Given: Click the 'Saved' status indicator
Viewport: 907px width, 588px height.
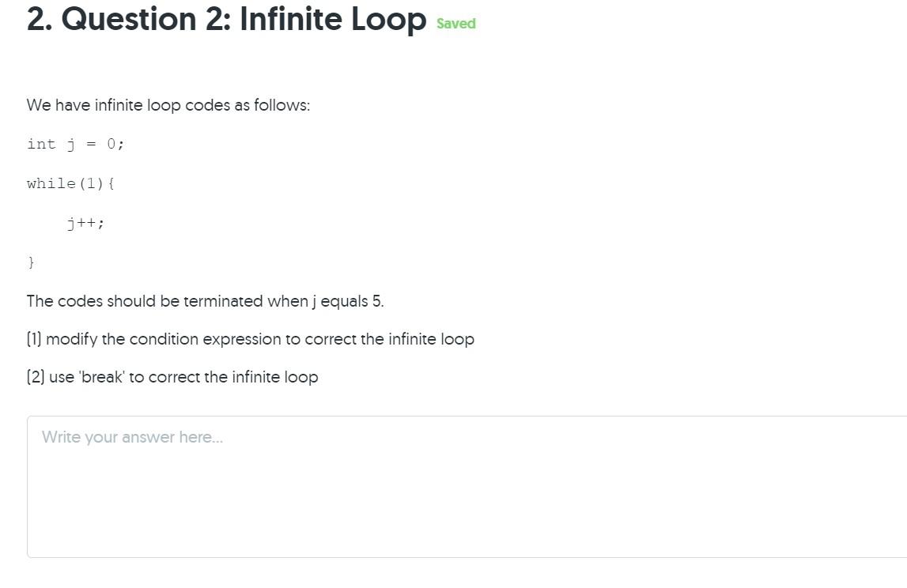Looking at the screenshot, I should tap(455, 23).
